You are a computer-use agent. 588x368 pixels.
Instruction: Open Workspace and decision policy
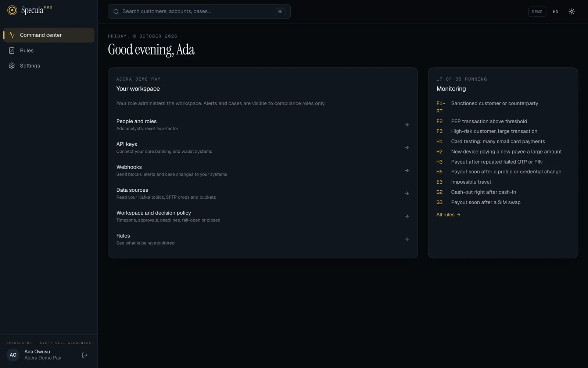(x=263, y=216)
